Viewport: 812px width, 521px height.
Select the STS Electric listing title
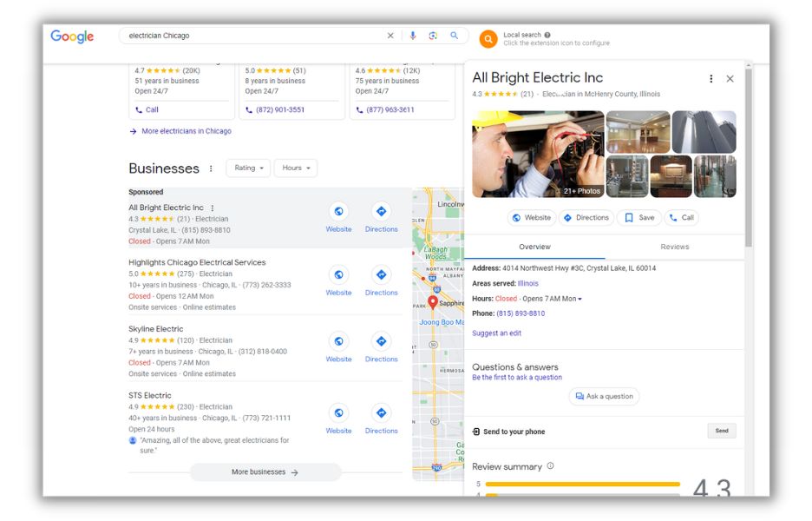[150, 395]
